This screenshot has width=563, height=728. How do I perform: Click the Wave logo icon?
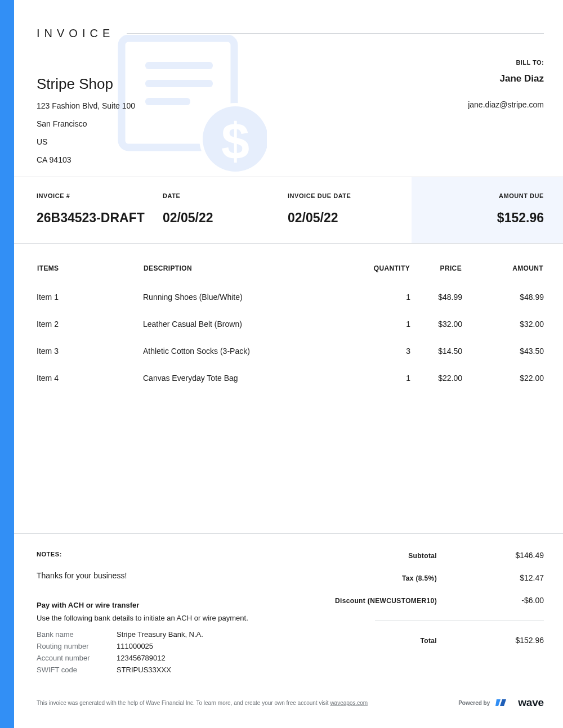[501, 703]
